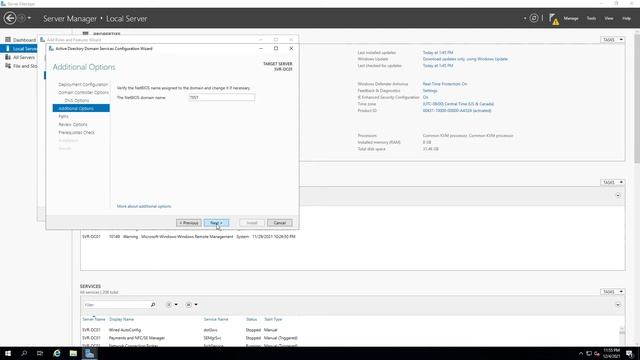Open the Real-Time Protection: On link
The height and width of the screenshot is (360, 640).
445,84
